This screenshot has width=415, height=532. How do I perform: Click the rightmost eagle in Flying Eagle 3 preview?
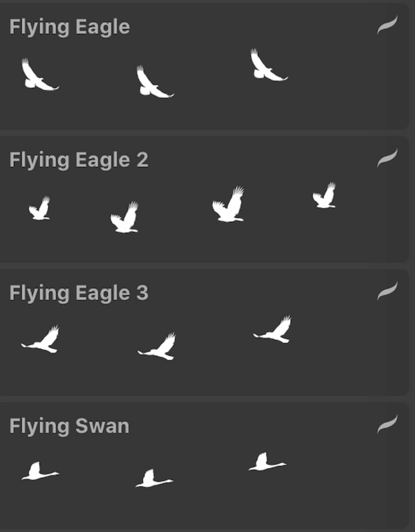pyautogui.click(x=275, y=330)
